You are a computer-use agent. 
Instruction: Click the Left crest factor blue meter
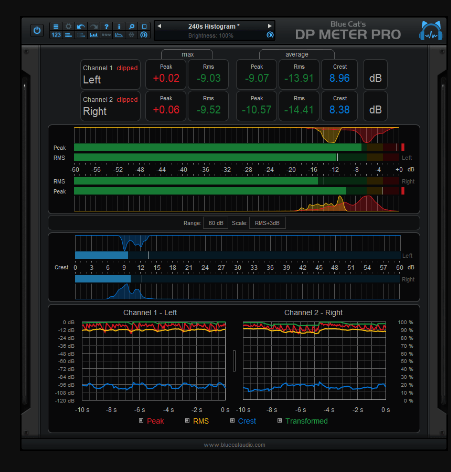click(238, 255)
